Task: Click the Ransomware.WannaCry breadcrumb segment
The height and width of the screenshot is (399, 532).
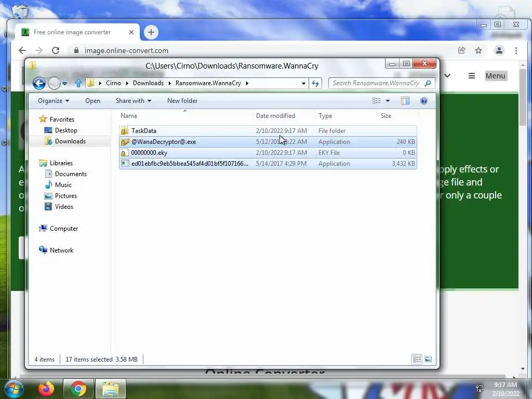Action: click(x=208, y=83)
